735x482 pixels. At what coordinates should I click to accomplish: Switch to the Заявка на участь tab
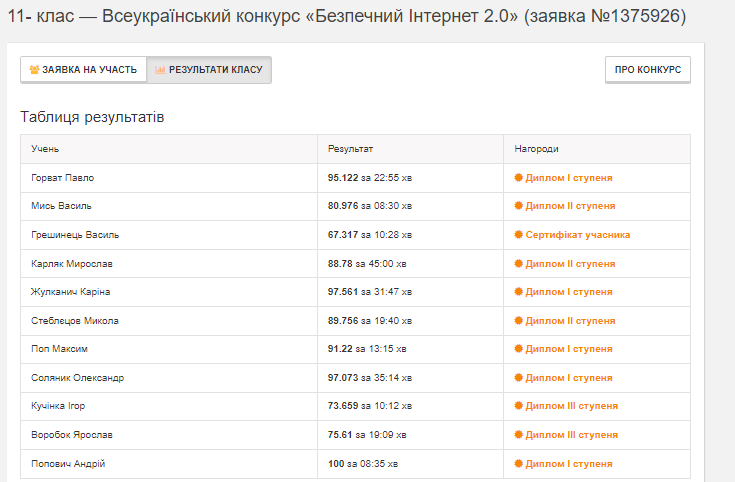[83, 70]
